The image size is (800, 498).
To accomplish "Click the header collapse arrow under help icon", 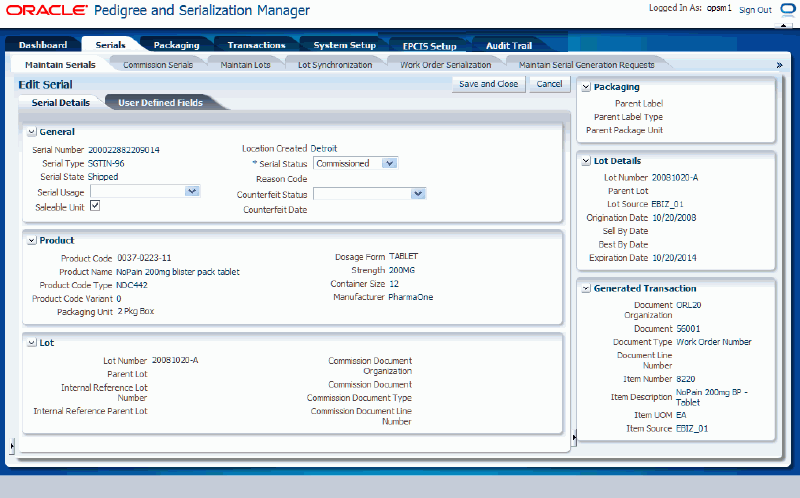I will 784,26.
